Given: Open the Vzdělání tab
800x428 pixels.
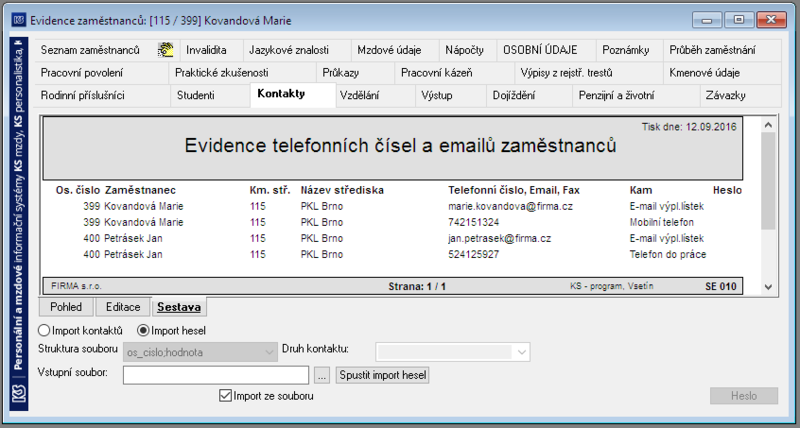Looking at the screenshot, I should [376, 95].
